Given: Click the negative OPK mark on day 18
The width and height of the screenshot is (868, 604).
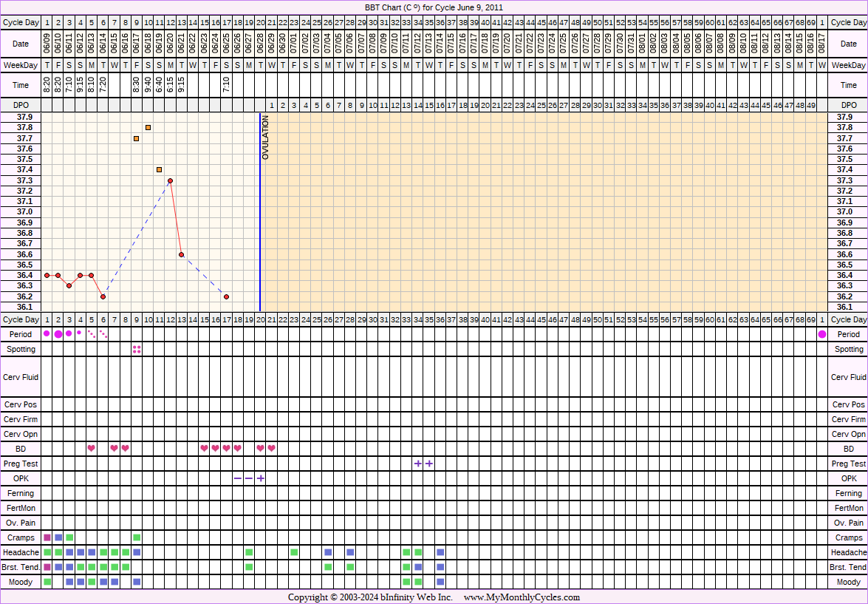Looking at the screenshot, I should [x=237, y=478].
